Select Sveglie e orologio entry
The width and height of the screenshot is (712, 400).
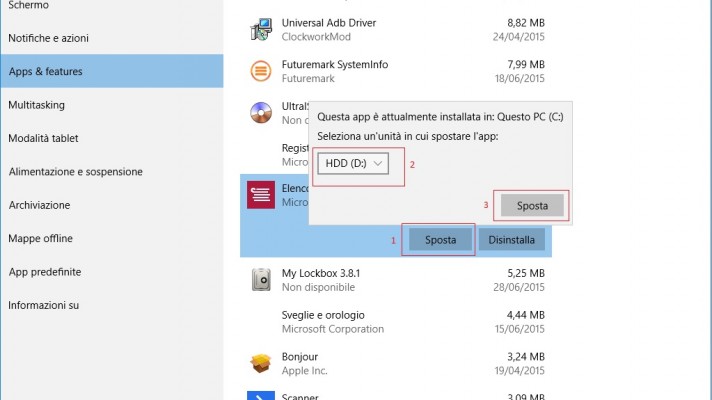323,315
